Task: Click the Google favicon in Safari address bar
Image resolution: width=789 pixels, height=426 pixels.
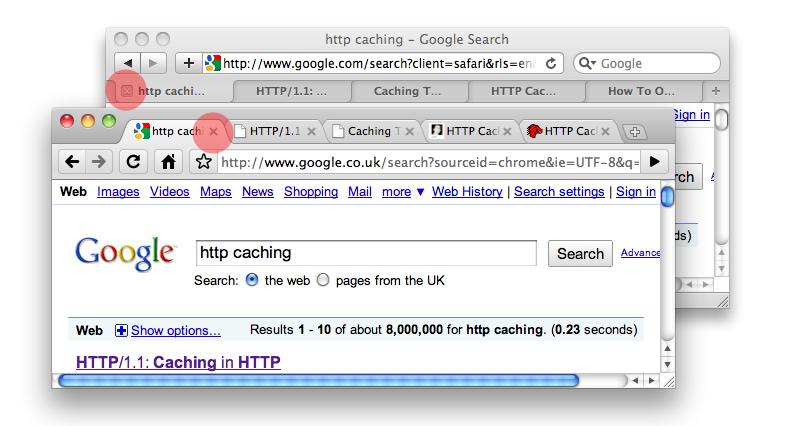Action: point(213,63)
